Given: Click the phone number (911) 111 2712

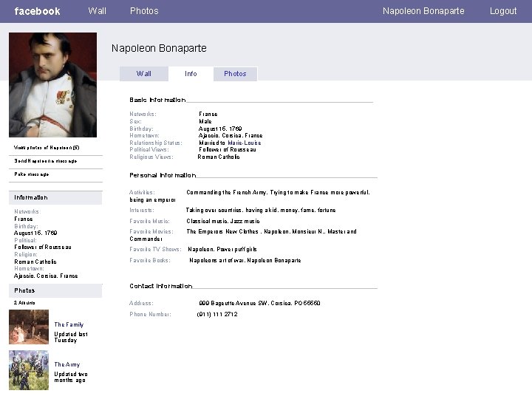Looking at the screenshot, I should tap(217, 315).
